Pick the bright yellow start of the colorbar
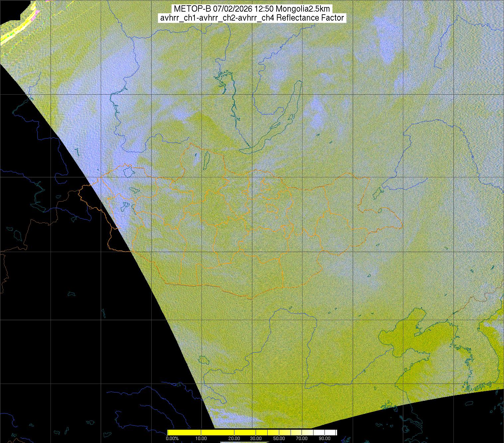This screenshot has width=504, height=443. (x=170, y=432)
